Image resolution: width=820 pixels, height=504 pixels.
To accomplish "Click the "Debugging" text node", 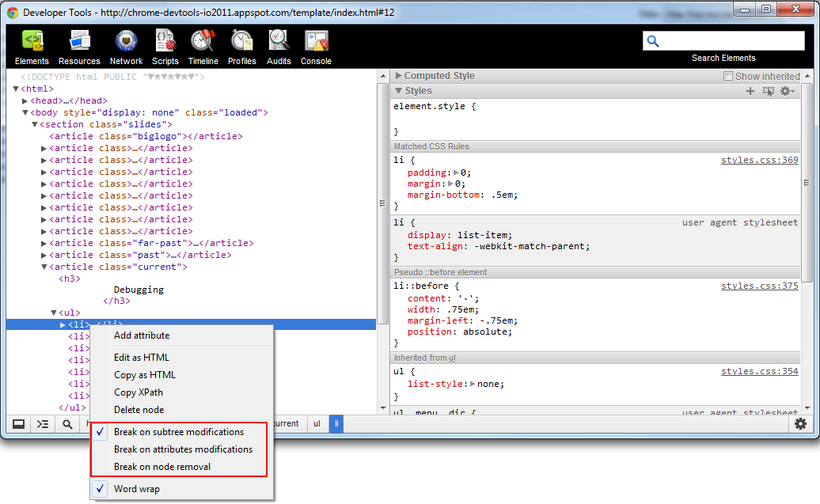I will pyautogui.click(x=139, y=290).
